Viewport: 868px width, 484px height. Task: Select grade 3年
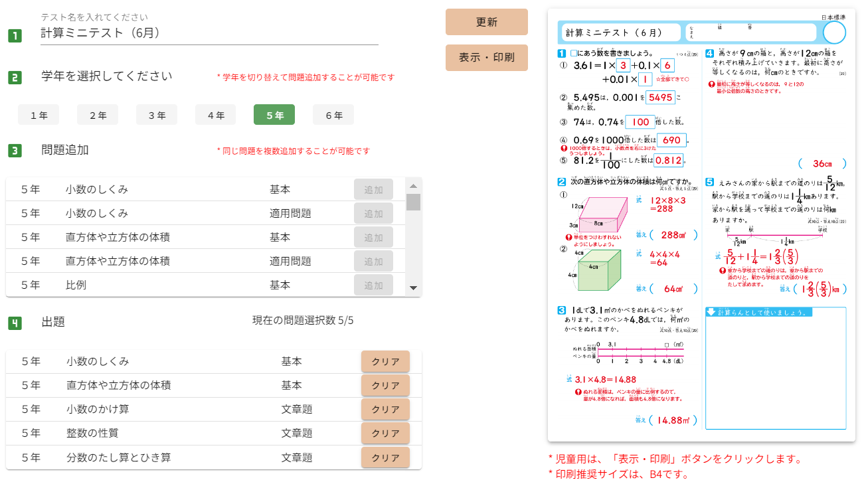click(157, 115)
